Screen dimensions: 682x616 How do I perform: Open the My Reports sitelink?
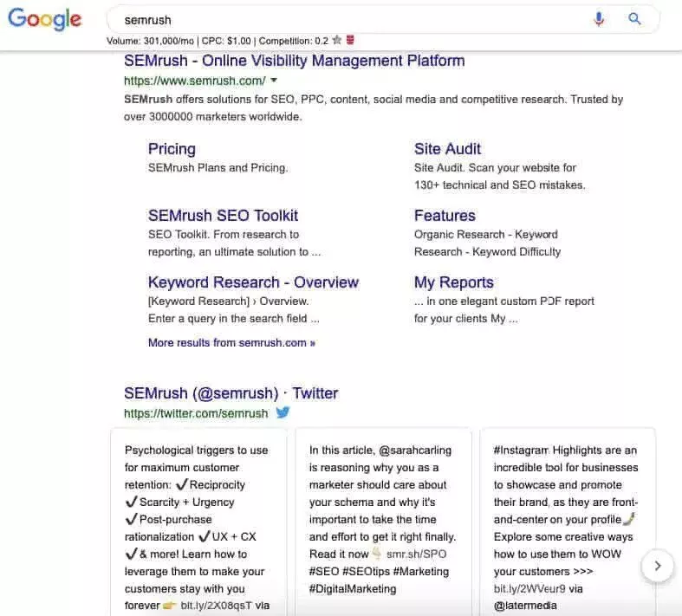pyautogui.click(x=453, y=282)
